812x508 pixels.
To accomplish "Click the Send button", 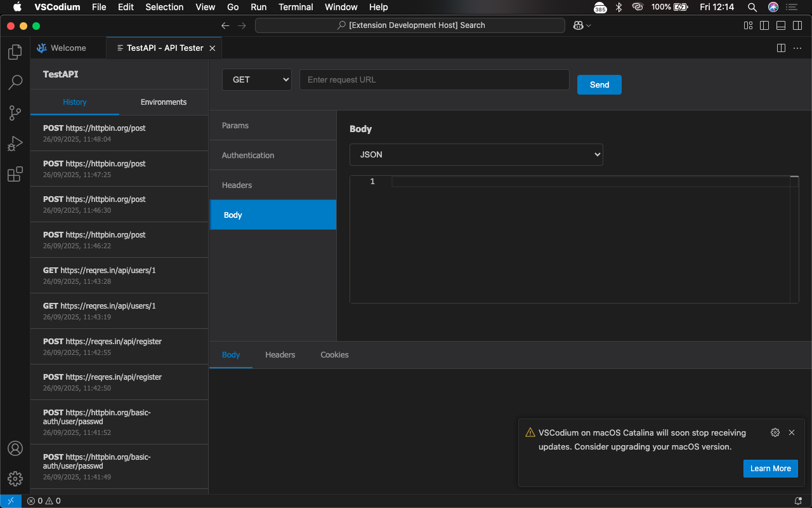I will pos(599,84).
